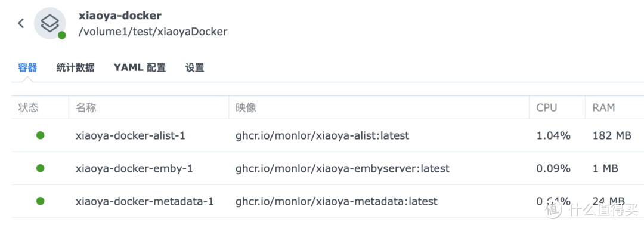Click green status dot for metadata container
644x225 pixels.
(41, 201)
